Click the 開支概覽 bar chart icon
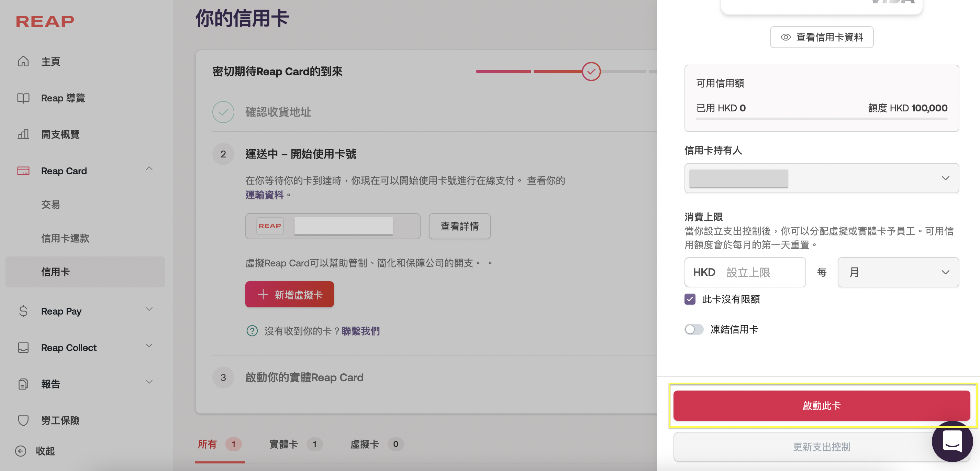This screenshot has height=471, width=980. [23, 134]
